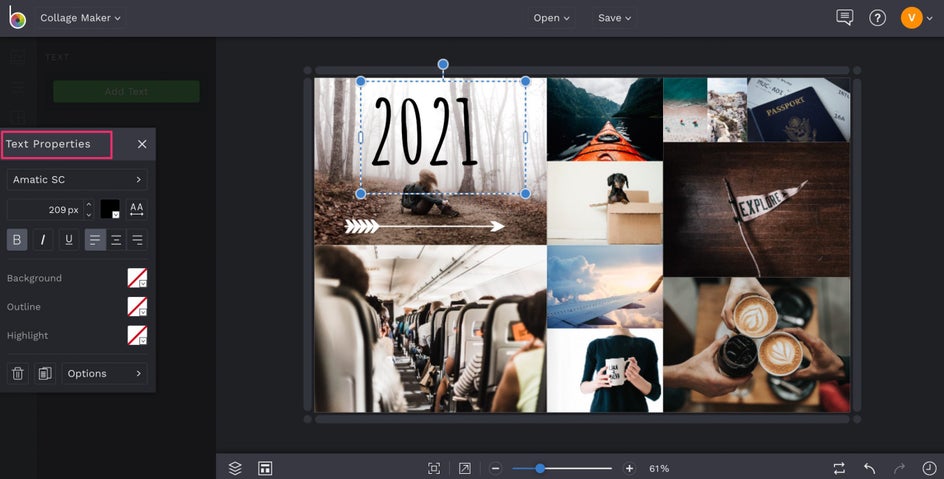Click the fullscreen expand icon
This screenshot has height=479, width=944.
[464, 468]
